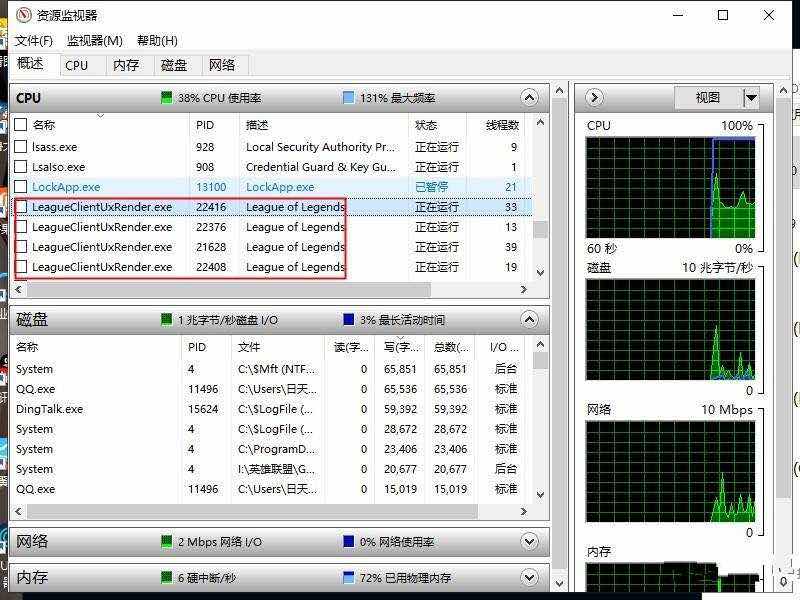800x600 pixels.
Task: Click the 网络 activity graph
Action: click(670, 471)
